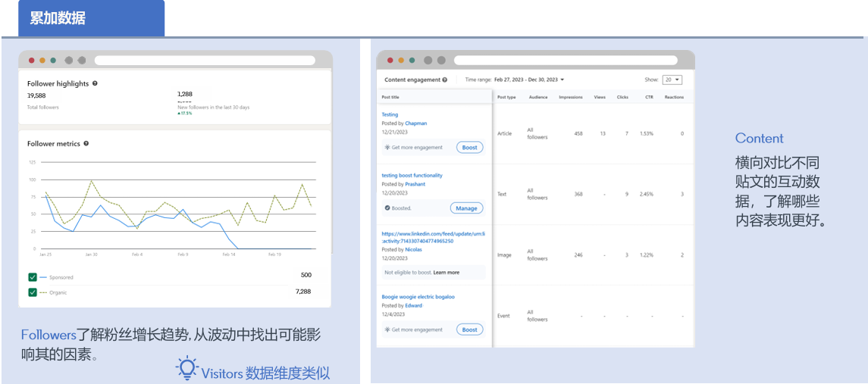Viewport: 868px width, 384px height.
Task: Open the Time range date dropdown
Action: point(529,80)
